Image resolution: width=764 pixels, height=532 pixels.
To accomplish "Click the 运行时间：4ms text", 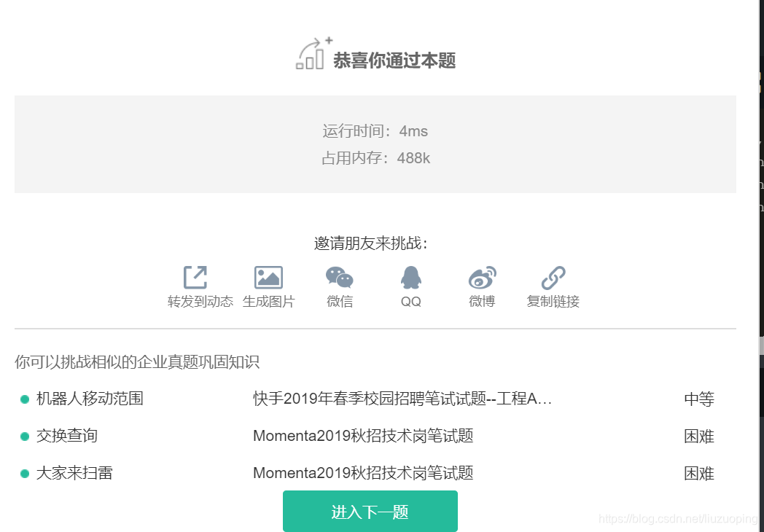I will [375, 131].
